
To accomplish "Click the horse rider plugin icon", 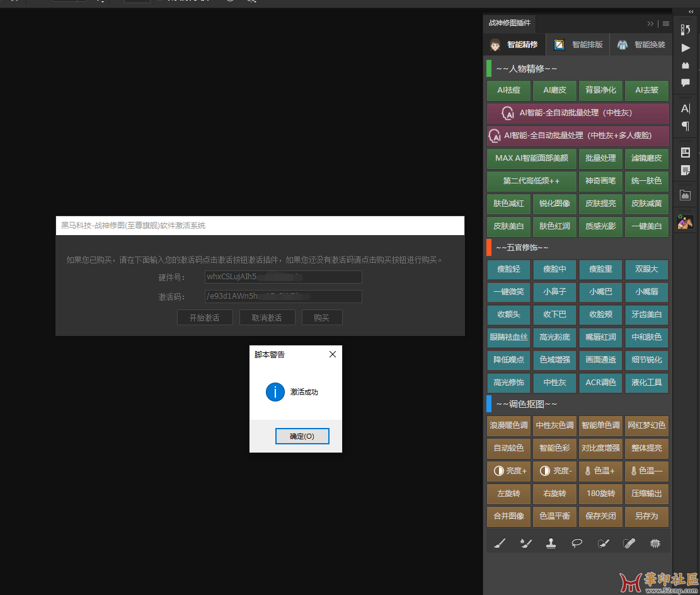I will (686, 222).
